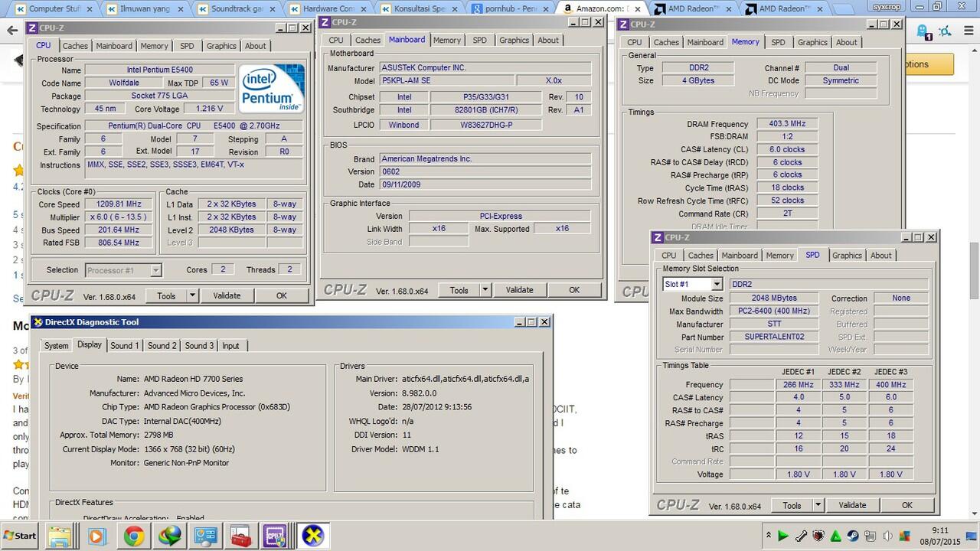Open the red toolbox taskbar icon
The image size is (980, 551).
point(240,535)
